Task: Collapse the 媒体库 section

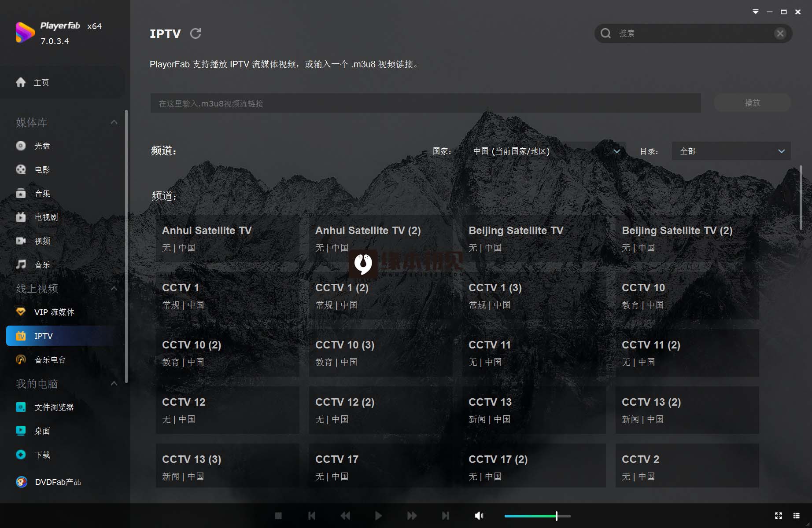Action: click(x=114, y=122)
